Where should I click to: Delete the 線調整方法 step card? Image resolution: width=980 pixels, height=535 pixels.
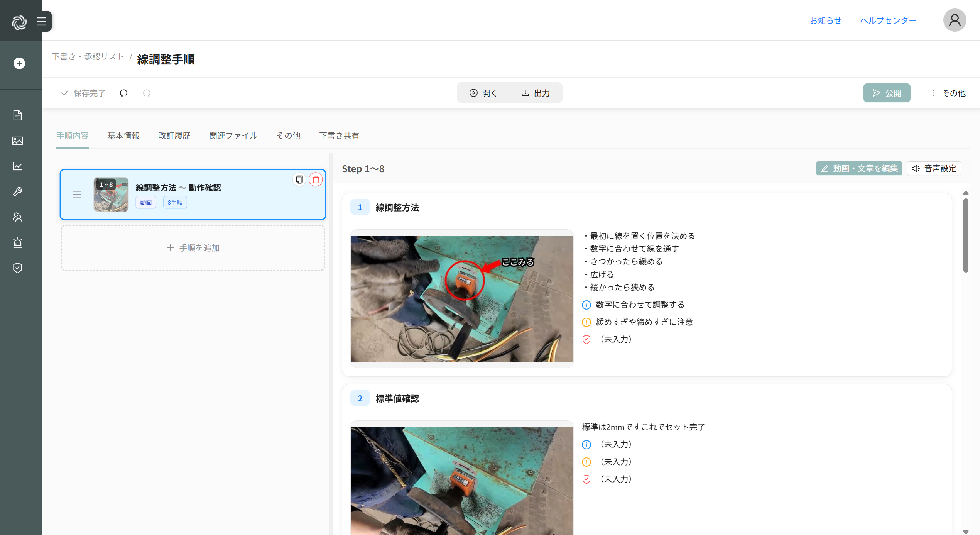coord(316,179)
